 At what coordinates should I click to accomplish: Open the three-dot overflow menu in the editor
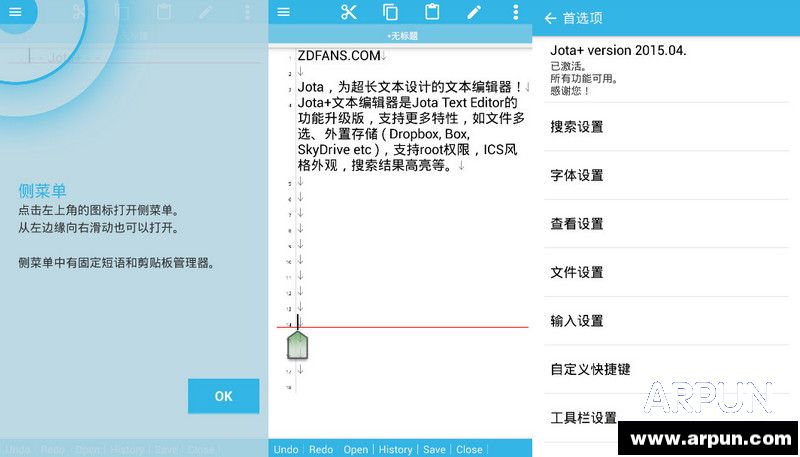click(x=516, y=12)
